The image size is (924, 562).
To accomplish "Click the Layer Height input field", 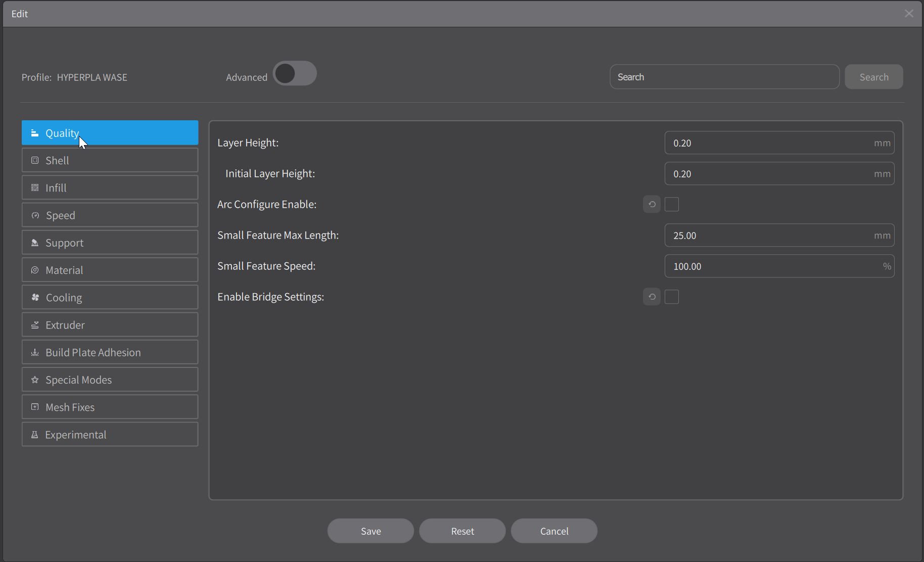I will tap(779, 143).
